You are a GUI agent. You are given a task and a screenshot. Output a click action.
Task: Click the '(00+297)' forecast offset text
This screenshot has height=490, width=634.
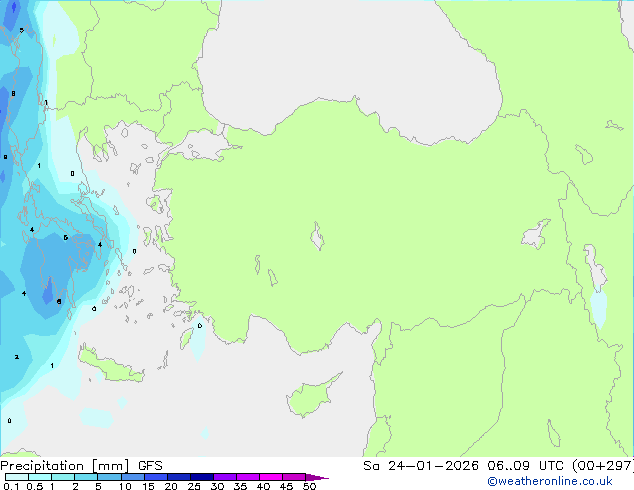(603, 466)
